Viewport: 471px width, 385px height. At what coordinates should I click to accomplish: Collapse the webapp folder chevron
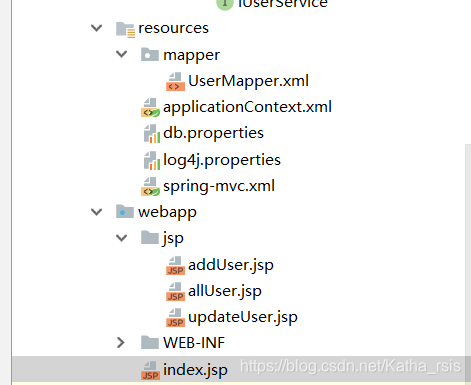coord(96,212)
